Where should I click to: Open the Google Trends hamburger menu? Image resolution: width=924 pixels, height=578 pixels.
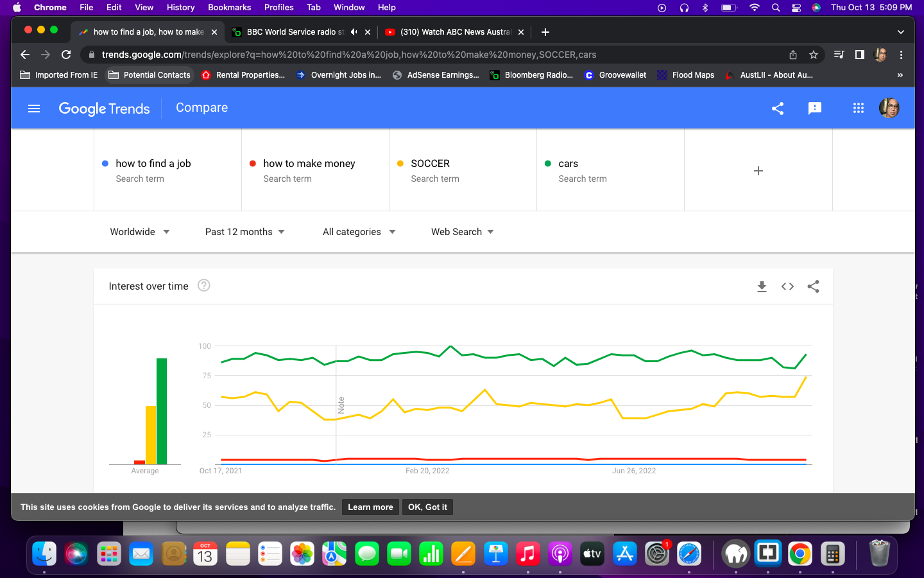pyautogui.click(x=34, y=109)
